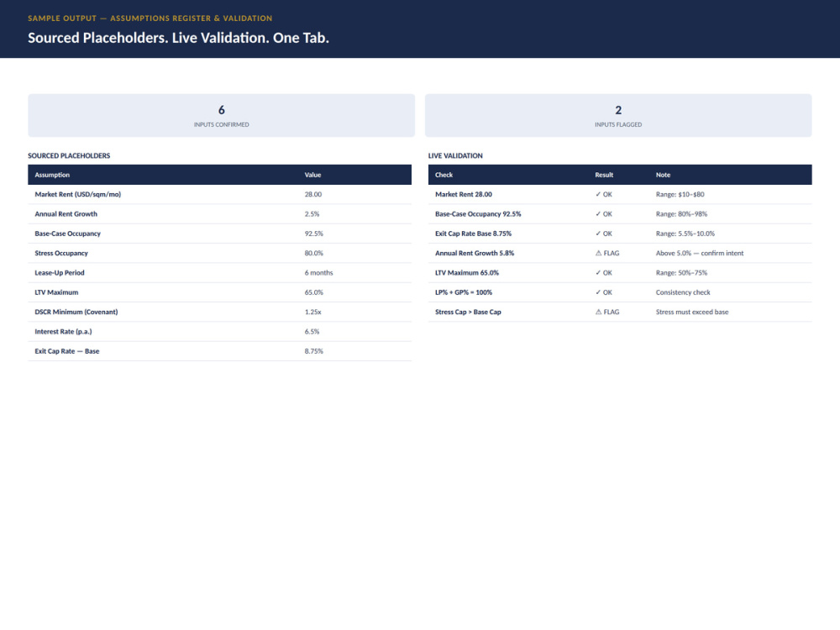The width and height of the screenshot is (840, 630).
Task: Click the 'Assumption' column header
Action: coord(52,176)
